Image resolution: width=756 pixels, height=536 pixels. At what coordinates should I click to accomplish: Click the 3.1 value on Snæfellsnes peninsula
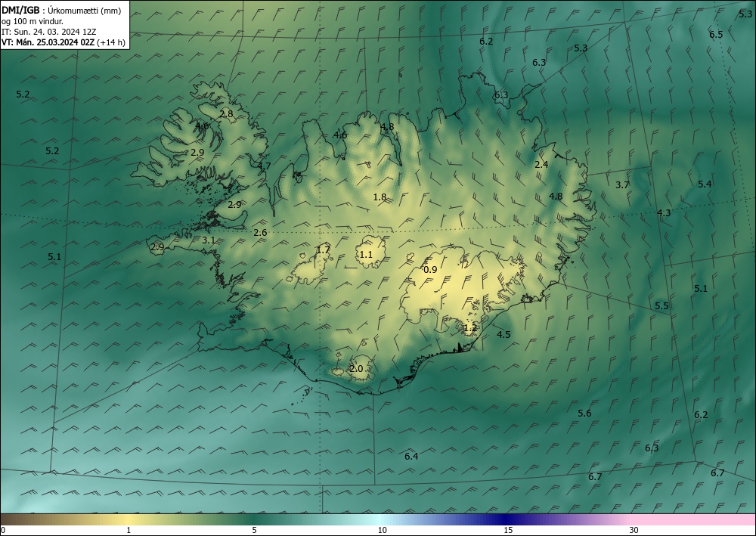[x=209, y=240]
